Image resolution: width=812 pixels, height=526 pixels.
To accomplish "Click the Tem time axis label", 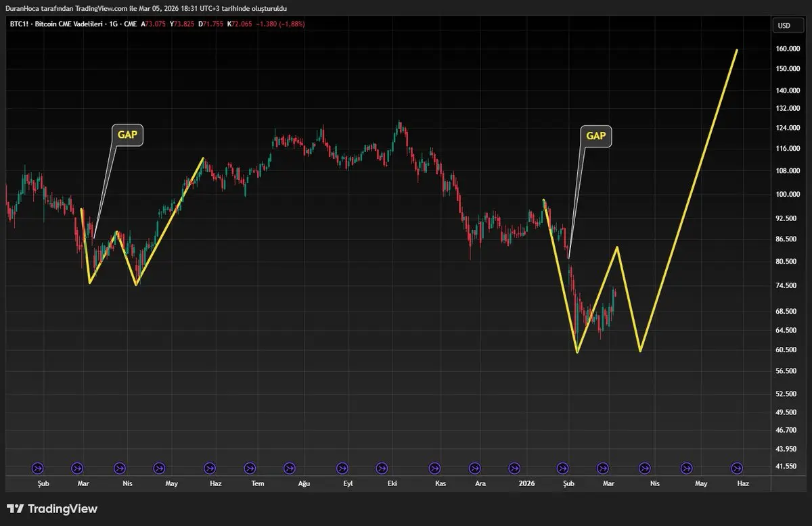I will [x=257, y=483].
